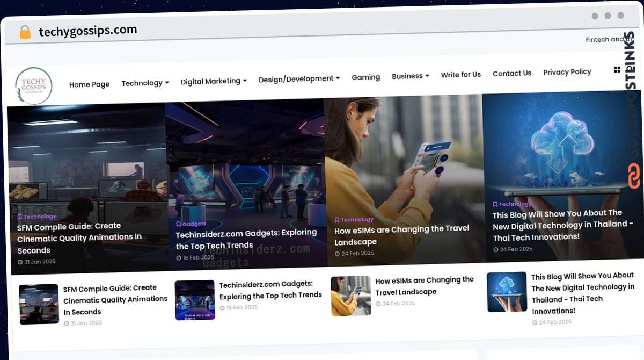Click the 18 Feb 2025 date on hero card

199,258
